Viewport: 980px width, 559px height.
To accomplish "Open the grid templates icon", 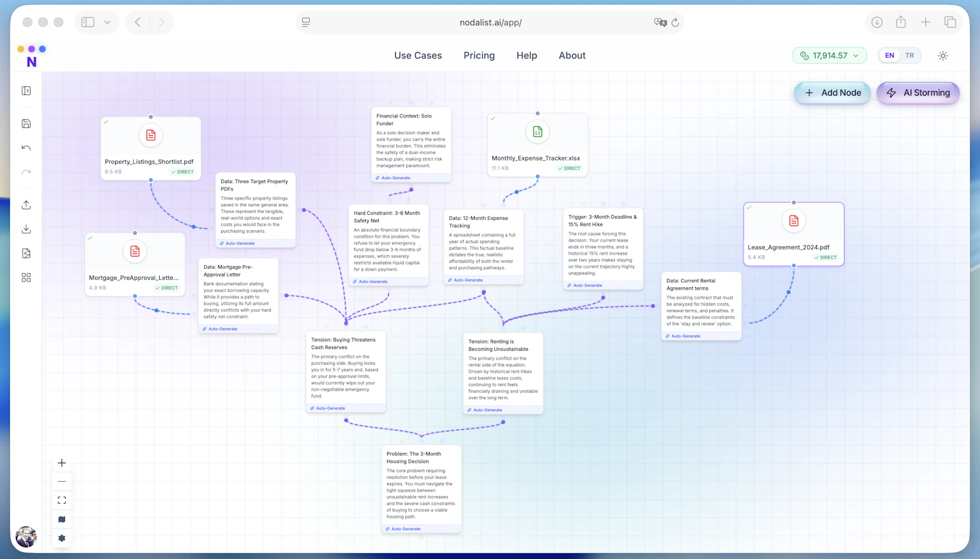I will (x=26, y=277).
